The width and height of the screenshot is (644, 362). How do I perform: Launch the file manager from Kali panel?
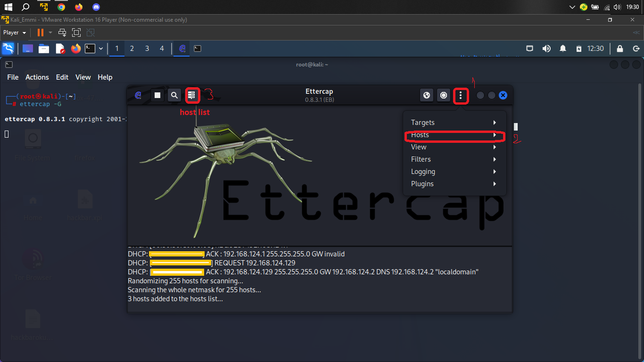[44, 49]
